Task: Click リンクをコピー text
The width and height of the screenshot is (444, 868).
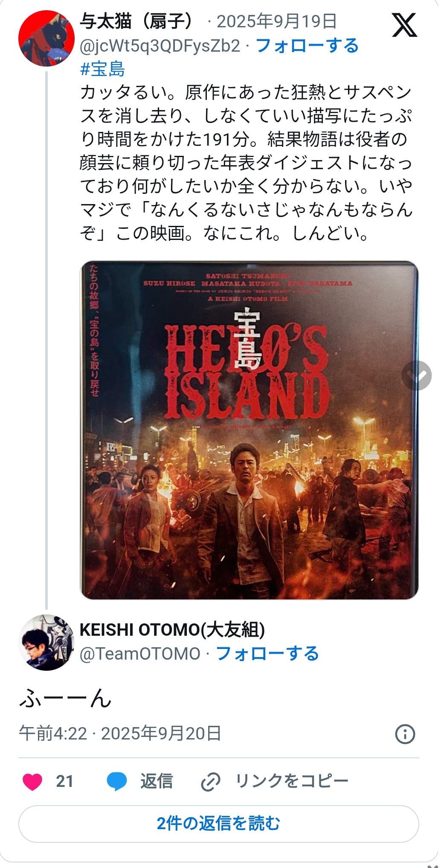Action: coord(292,781)
